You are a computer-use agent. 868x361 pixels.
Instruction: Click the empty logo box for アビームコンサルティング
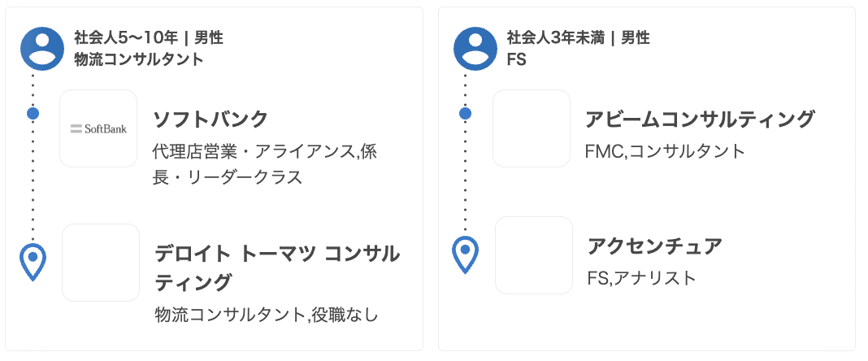tap(532, 128)
